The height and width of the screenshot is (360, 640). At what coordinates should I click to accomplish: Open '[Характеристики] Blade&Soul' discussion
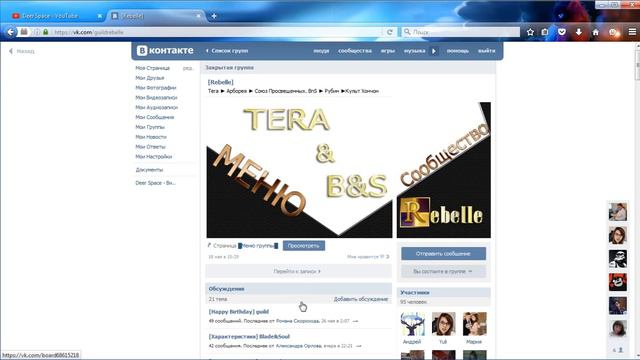(x=249, y=337)
